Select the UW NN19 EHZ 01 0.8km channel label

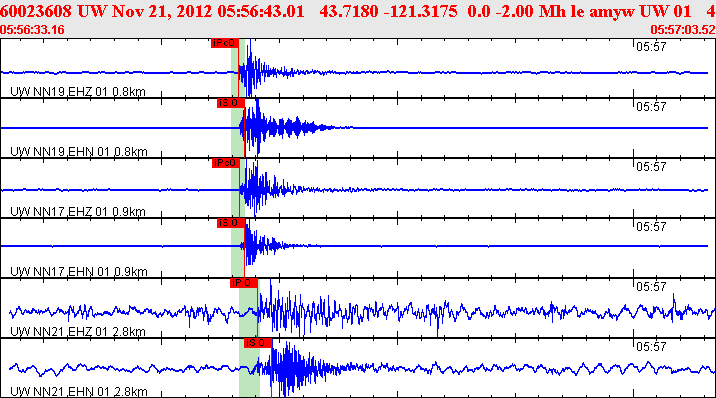point(78,92)
